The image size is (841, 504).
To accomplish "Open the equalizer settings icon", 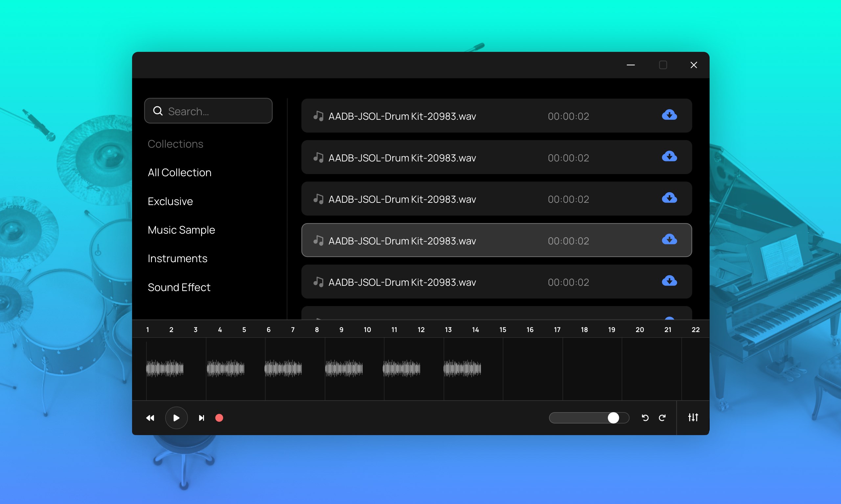I will 693,418.
